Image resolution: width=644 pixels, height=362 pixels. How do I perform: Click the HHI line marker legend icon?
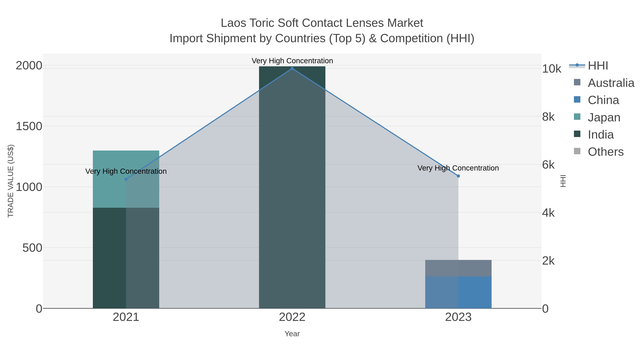tap(577, 65)
